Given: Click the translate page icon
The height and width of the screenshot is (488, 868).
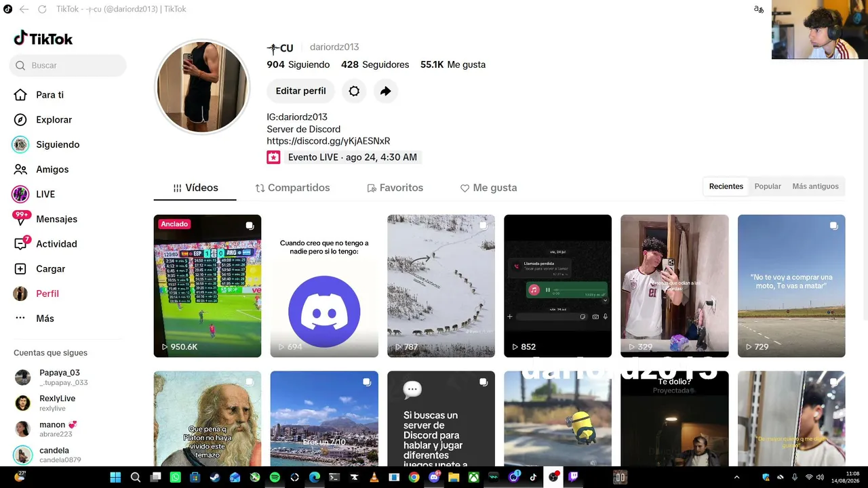Looking at the screenshot, I should point(759,9).
